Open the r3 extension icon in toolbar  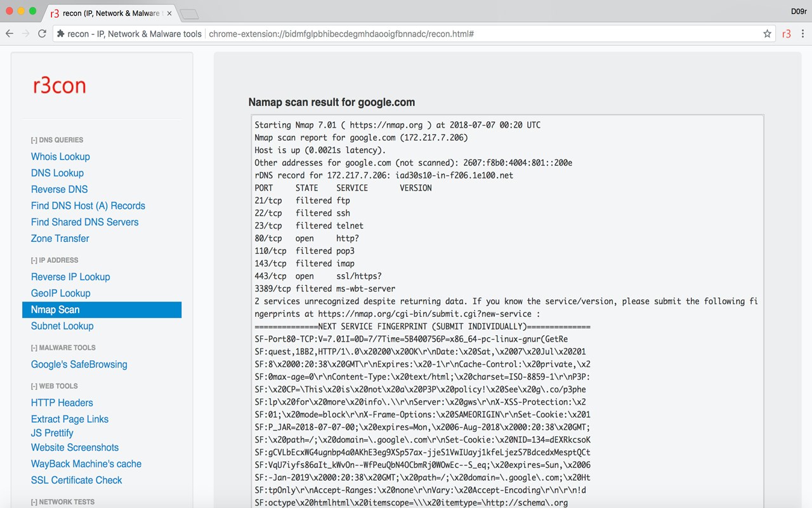(787, 34)
